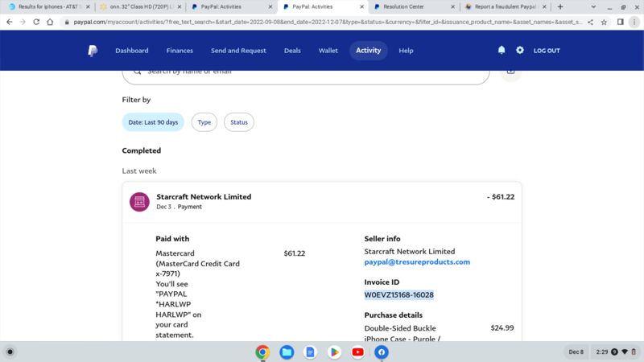Open the Wallet page
This screenshot has height=362, width=644.
tap(328, 51)
